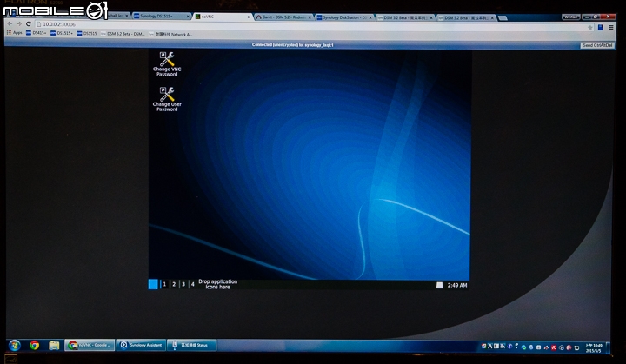The height and width of the screenshot is (364, 626).
Task: Switch to workspace 1 in the VNC panel
Action: coord(164,284)
